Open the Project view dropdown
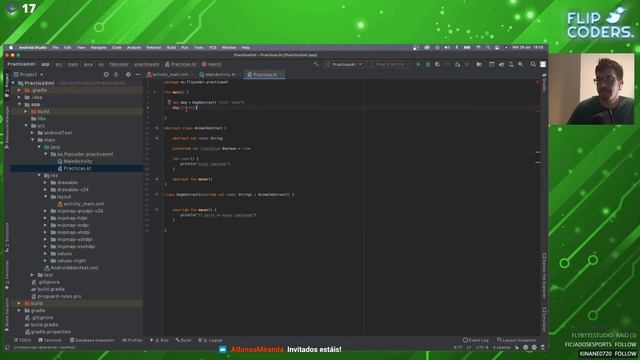The height and width of the screenshot is (360, 640). [x=29, y=75]
